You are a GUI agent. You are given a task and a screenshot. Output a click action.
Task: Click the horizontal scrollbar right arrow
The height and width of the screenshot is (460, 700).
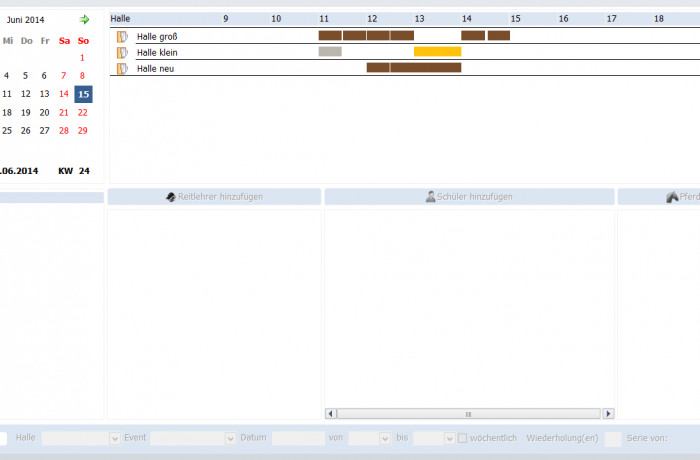point(608,413)
